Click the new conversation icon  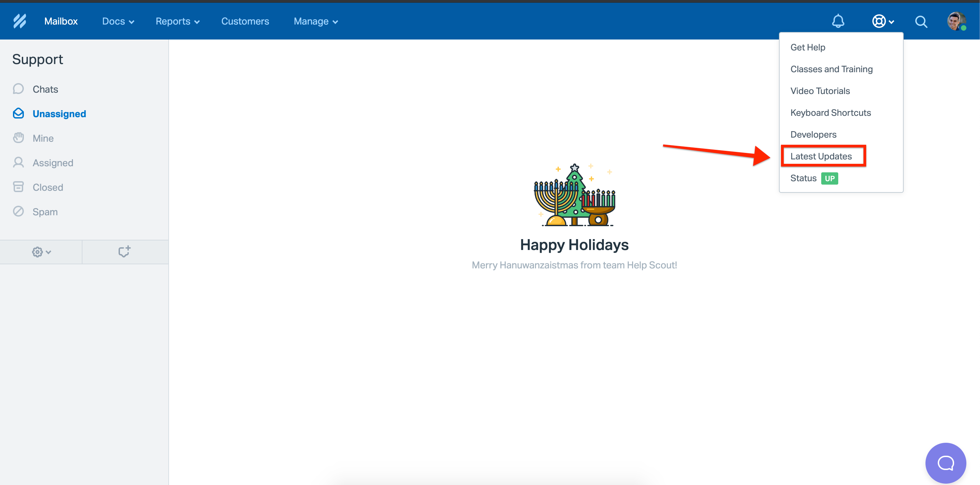pos(124,252)
